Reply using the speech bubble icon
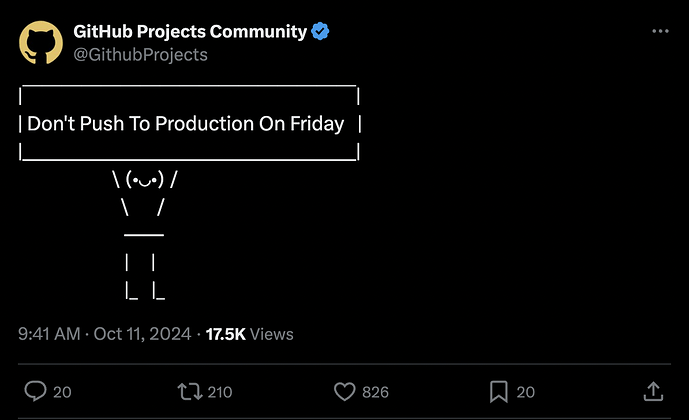Screen dimensions: 689x420 [33, 391]
